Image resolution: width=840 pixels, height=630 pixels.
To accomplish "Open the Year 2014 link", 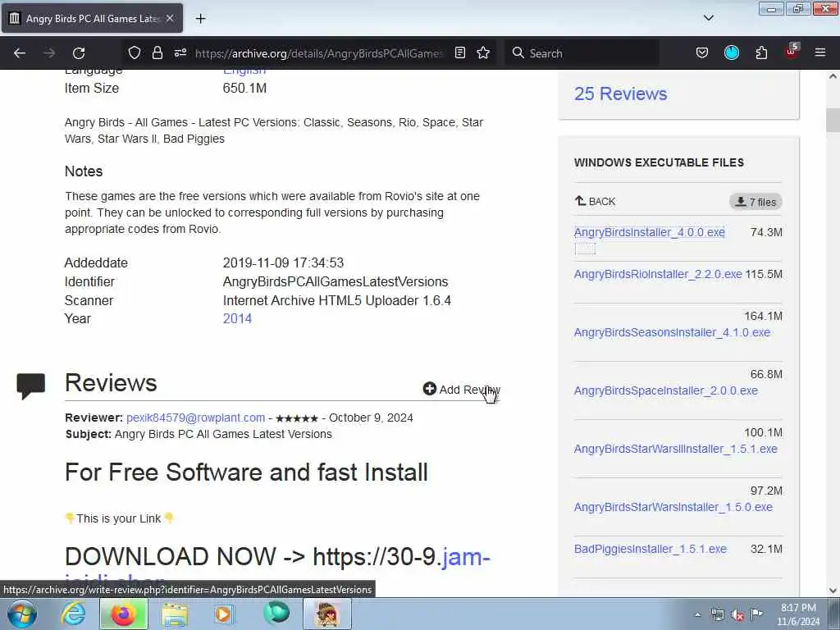I will tap(237, 319).
